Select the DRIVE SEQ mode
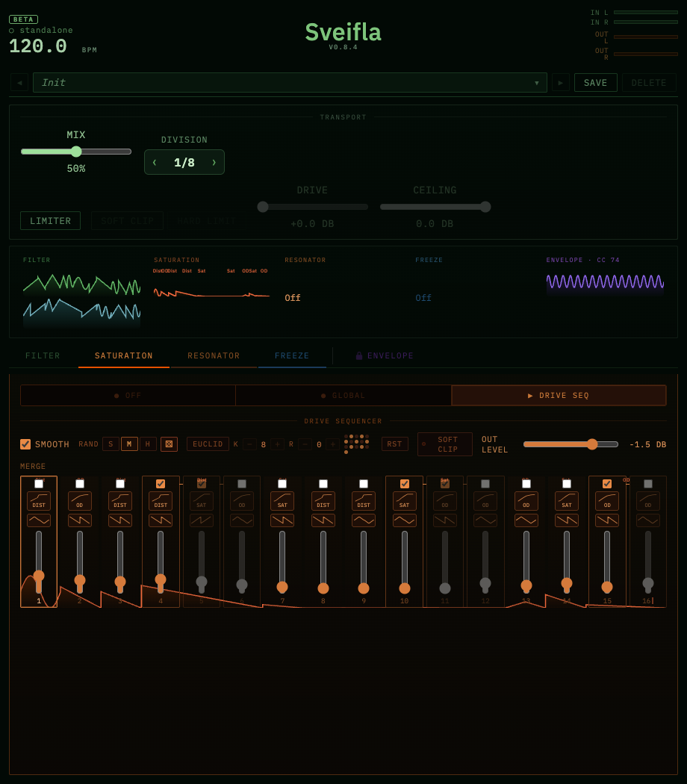687x784 pixels. click(x=559, y=395)
